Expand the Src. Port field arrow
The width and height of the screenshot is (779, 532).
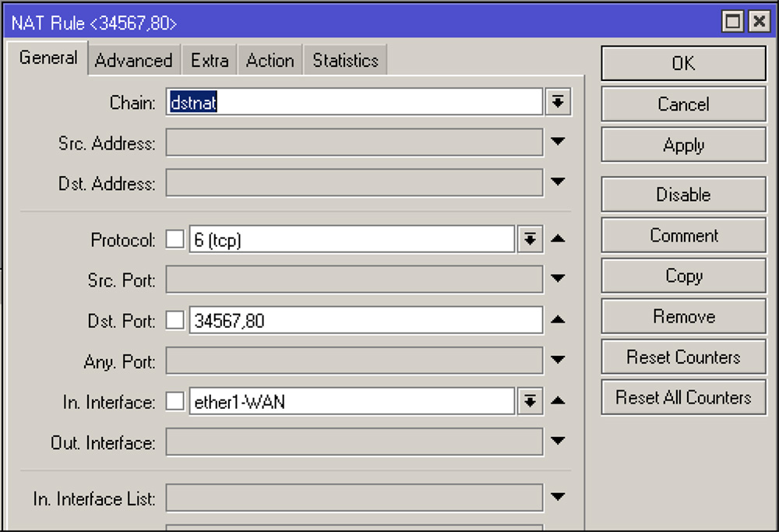557,279
